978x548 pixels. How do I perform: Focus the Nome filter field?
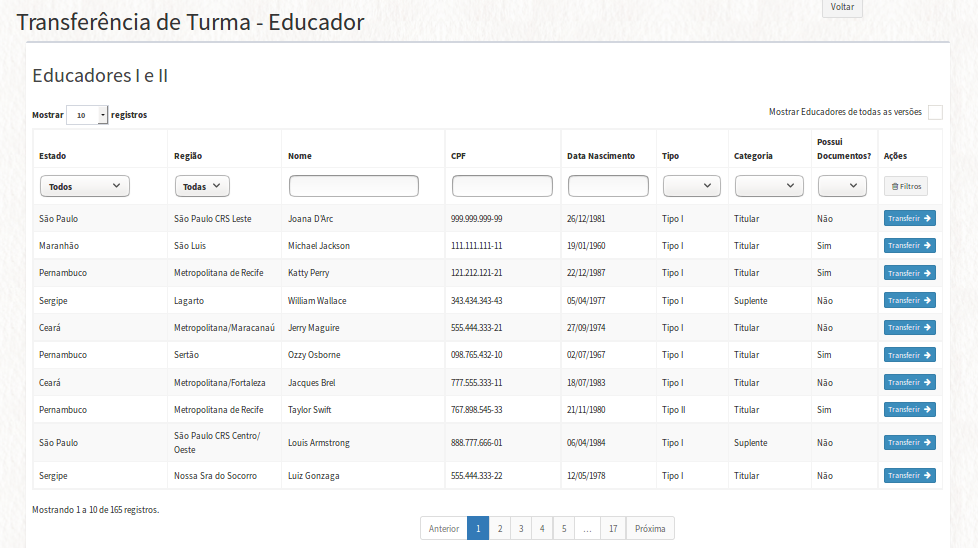tap(354, 186)
